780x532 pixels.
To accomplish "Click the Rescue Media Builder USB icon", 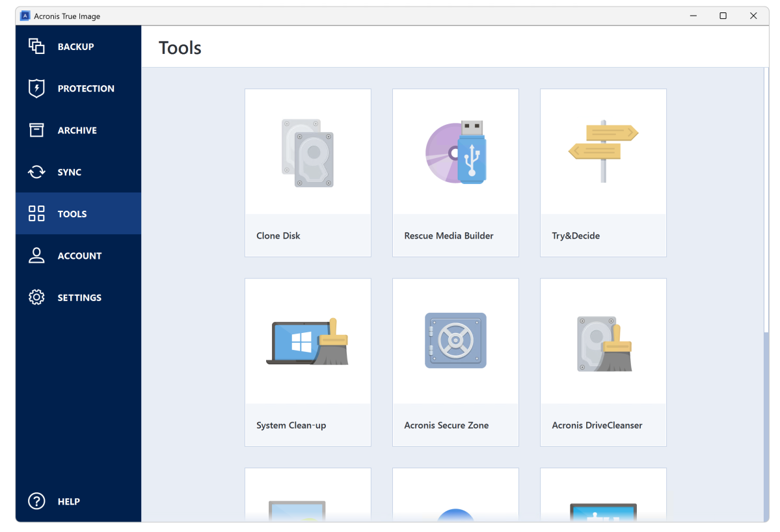I will (x=455, y=152).
